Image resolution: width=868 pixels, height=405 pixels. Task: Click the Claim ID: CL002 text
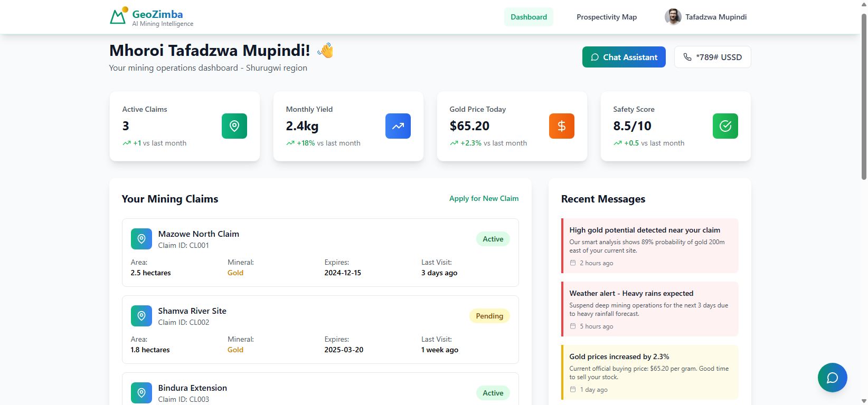184,322
